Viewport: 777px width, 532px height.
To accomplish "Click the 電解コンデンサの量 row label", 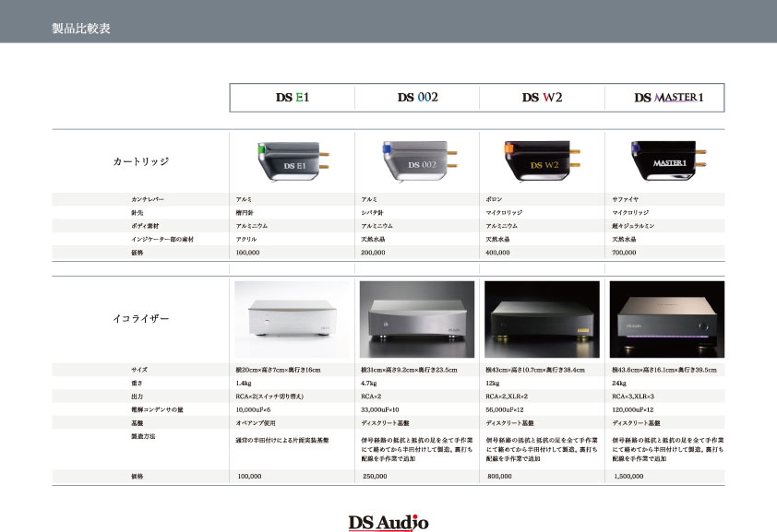I will 157,410.
